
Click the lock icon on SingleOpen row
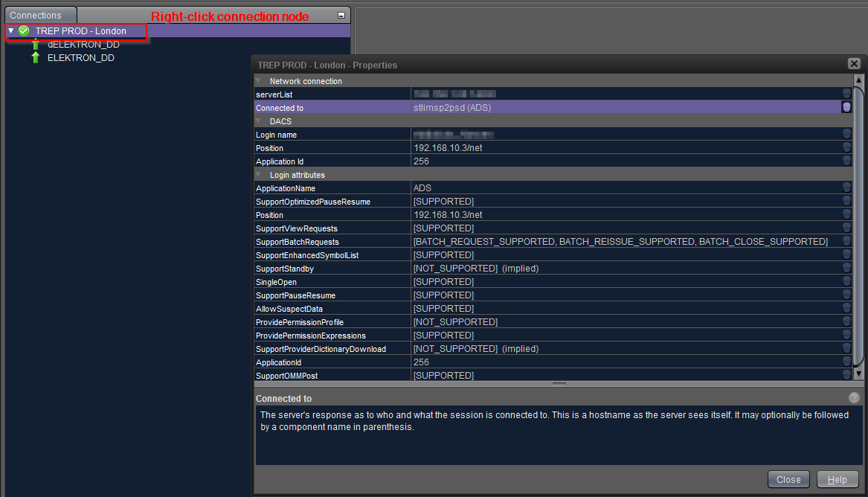pyautogui.click(x=846, y=281)
